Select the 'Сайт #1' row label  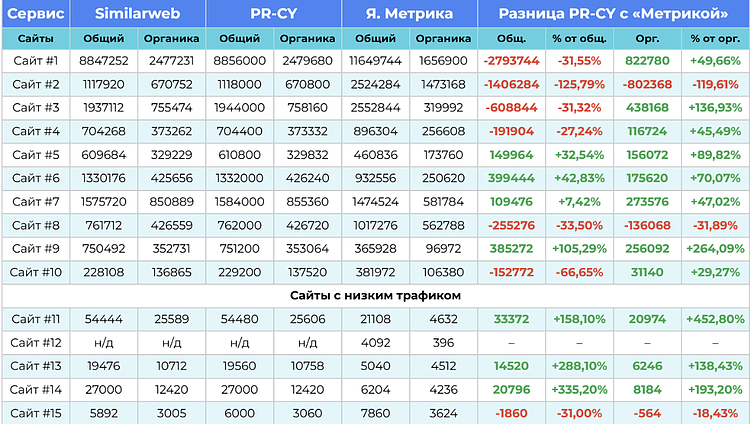[36, 61]
